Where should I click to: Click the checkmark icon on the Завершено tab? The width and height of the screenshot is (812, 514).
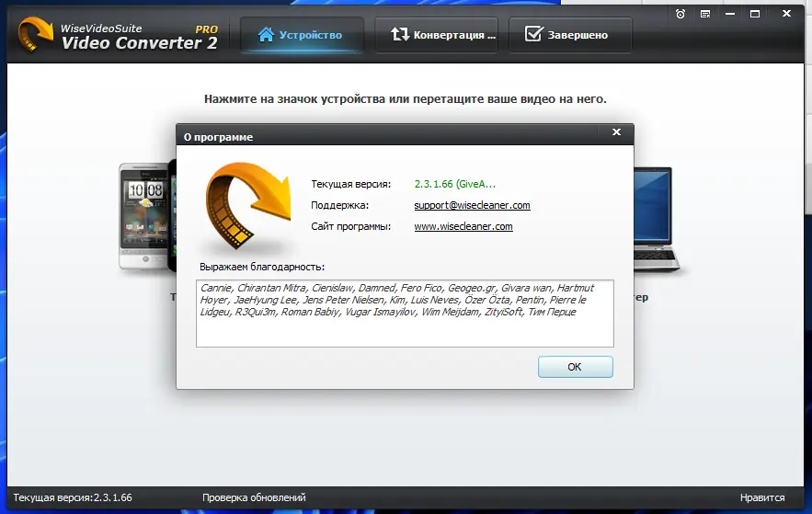[533, 34]
